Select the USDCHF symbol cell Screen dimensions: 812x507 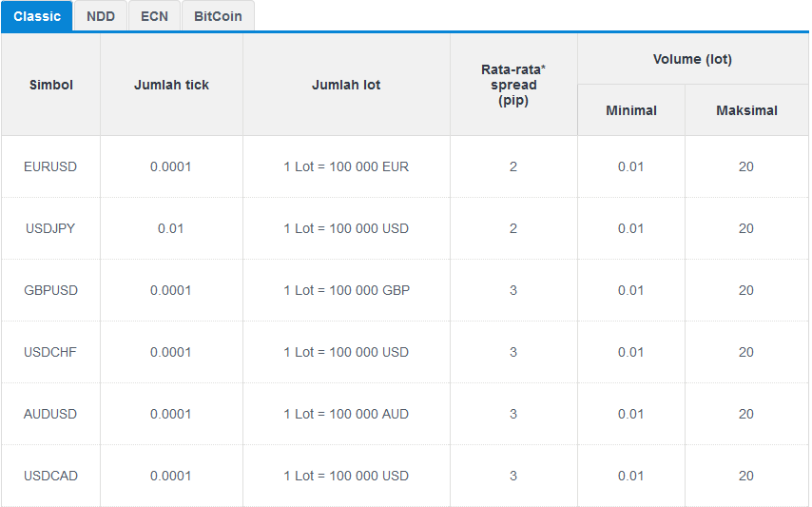(x=50, y=352)
